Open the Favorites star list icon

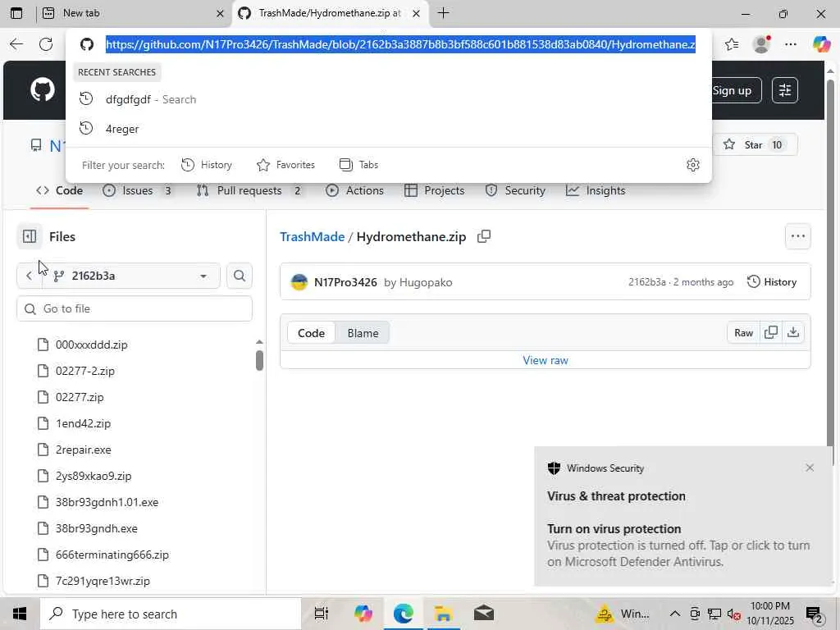pos(732,44)
